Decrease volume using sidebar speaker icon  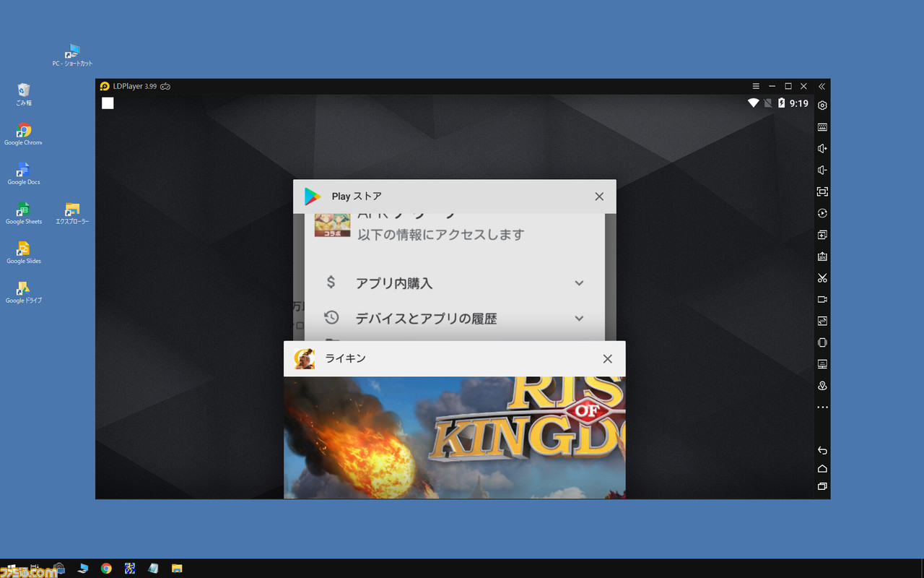click(x=822, y=171)
